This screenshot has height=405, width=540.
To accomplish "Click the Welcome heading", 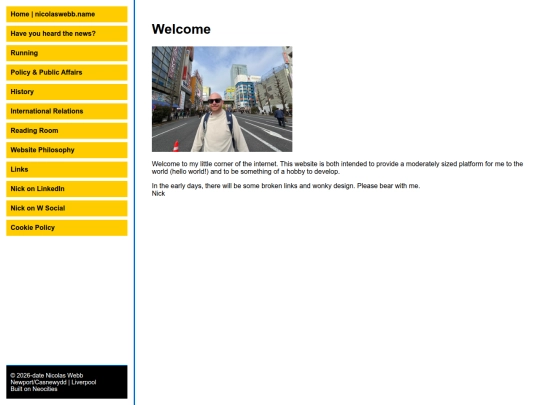I will tap(181, 29).
